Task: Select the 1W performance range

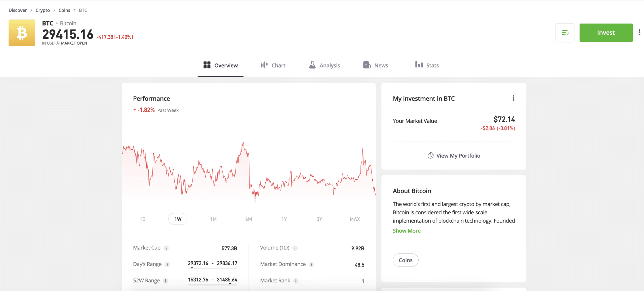Action: (178, 219)
